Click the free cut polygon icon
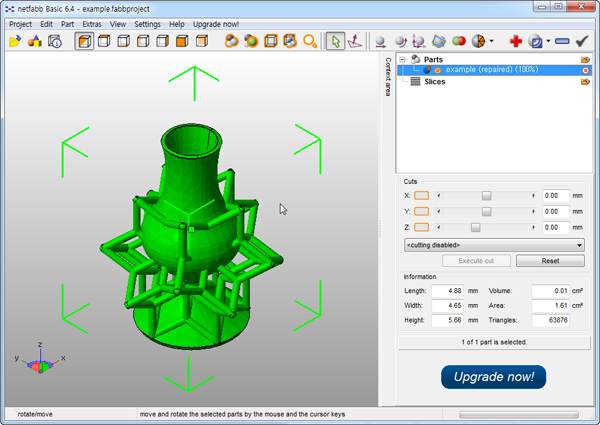This screenshot has height=425, width=600. click(x=439, y=41)
